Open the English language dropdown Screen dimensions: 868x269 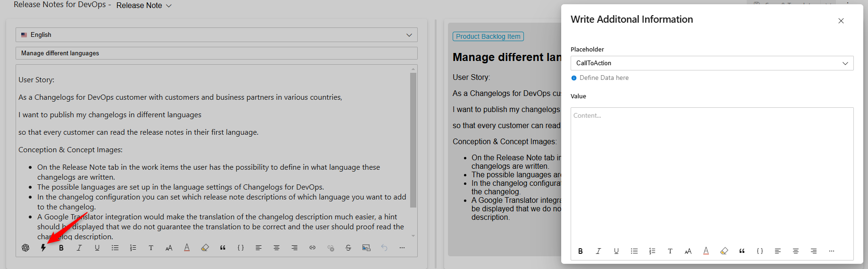point(216,35)
